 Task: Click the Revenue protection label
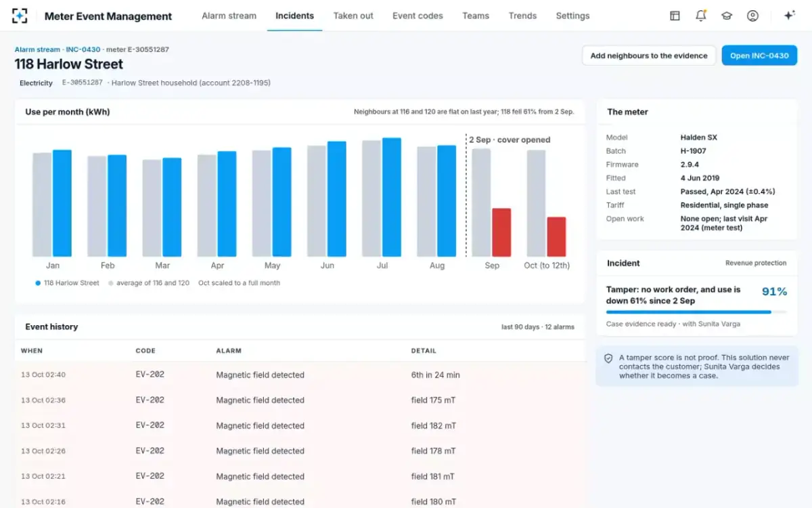pos(756,263)
